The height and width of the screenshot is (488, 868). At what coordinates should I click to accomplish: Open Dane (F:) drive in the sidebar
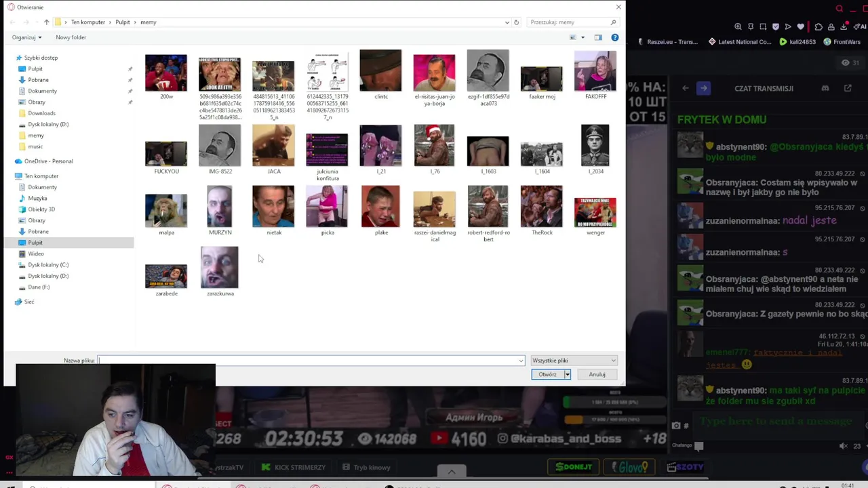39,287
